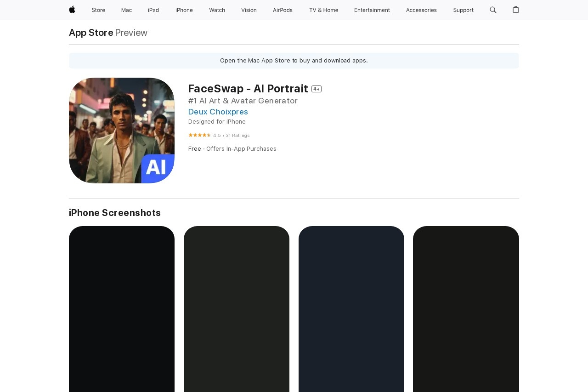Open the Support menu
Image resolution: width=588 pixels, height=392 pixels.
point(463,10)
